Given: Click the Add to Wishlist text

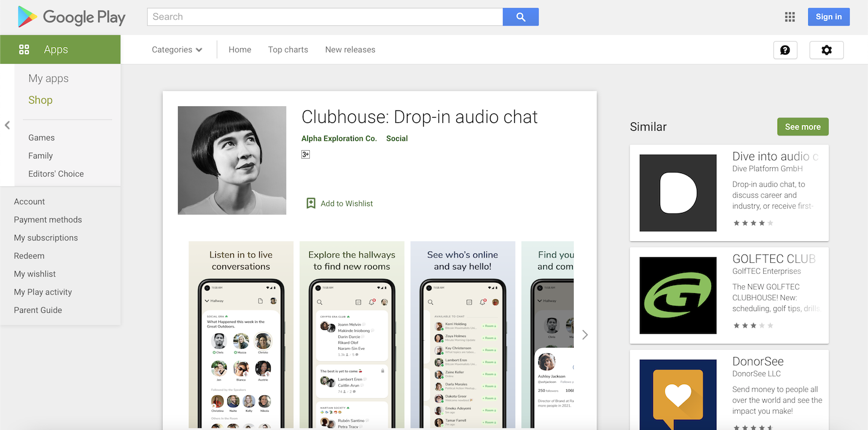Looking at the screenshot, I should (347, 203).
